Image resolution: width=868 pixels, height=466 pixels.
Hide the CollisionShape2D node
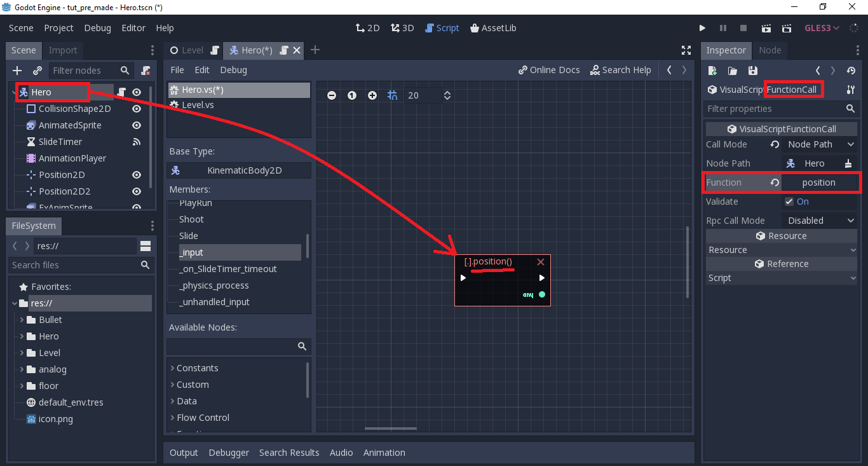pyautogui.click(x=136, y=109)
